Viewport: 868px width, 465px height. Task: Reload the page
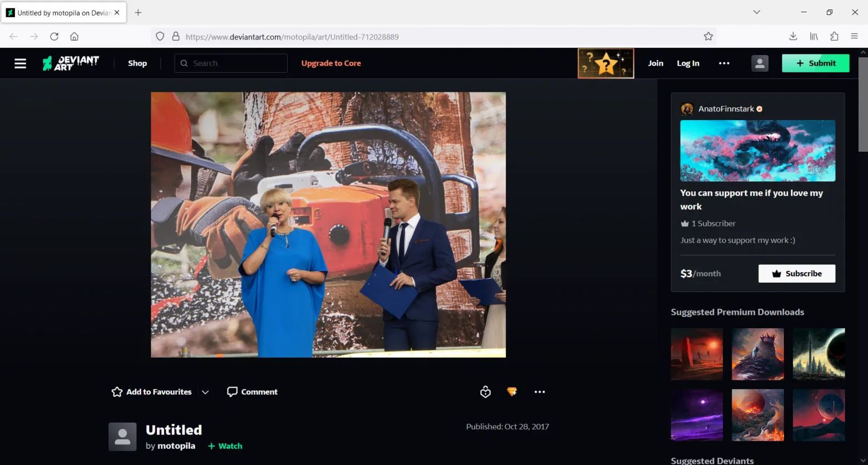point(54,37)
